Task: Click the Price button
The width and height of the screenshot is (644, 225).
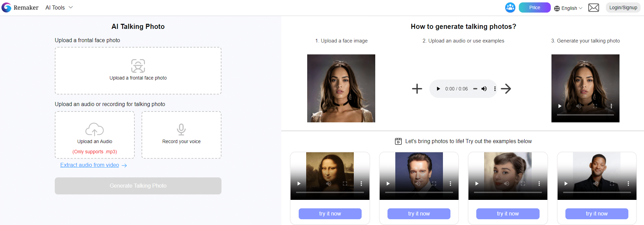Action: [x=534, y=7]
